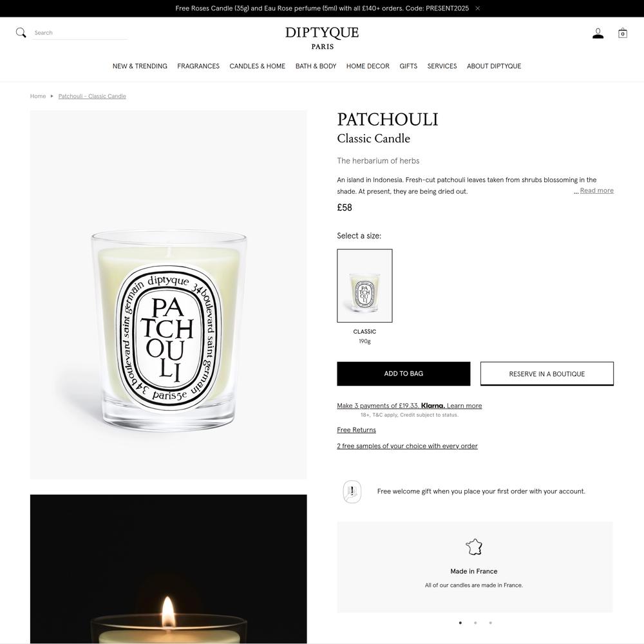644x644 pixels.
Task: Open Klarna Learn more link
Action: click(464, 406)
